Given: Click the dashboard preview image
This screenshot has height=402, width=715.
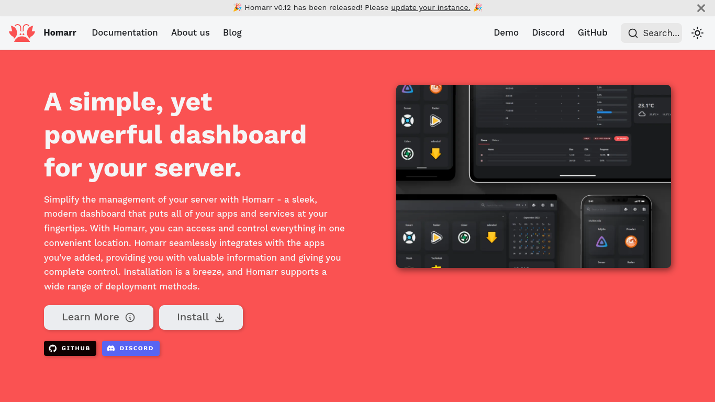Looking at the screenshot, I should (x=533, y=176).
